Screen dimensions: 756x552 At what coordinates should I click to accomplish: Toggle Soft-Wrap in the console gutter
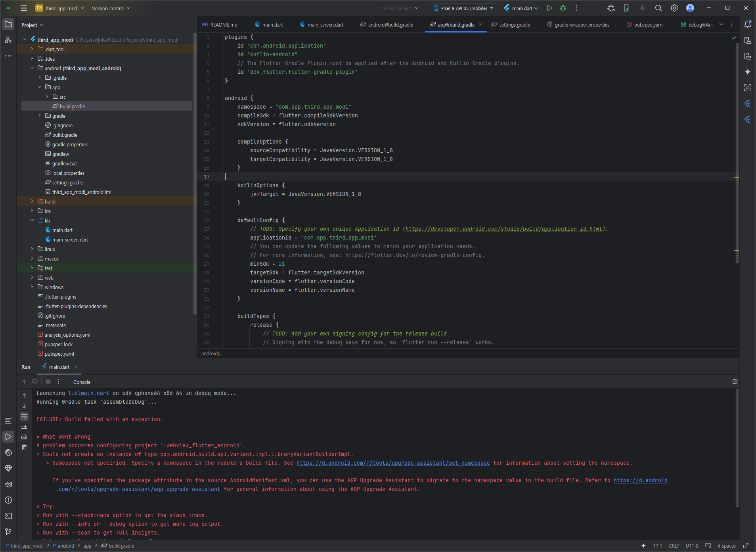[24, 416]
